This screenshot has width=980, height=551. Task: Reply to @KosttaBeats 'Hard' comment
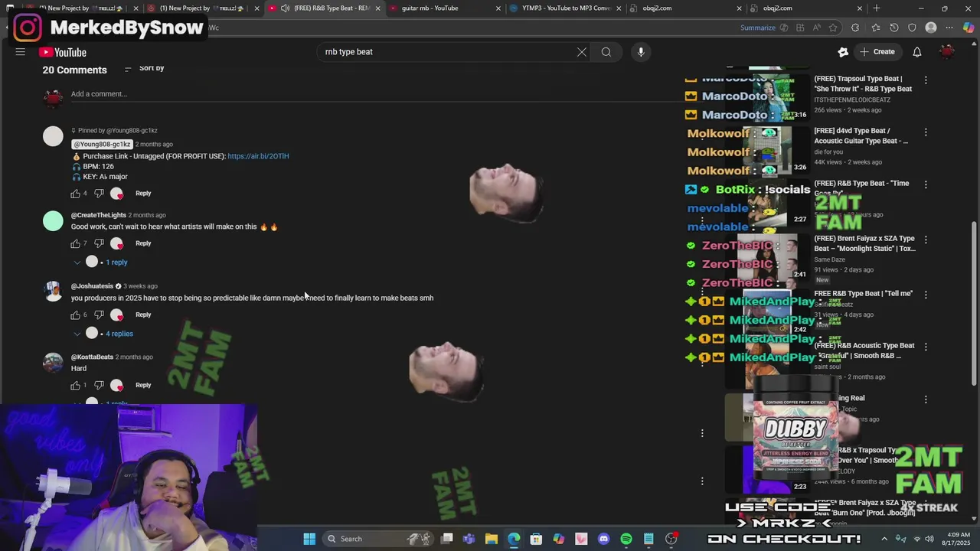pos(143,385)
